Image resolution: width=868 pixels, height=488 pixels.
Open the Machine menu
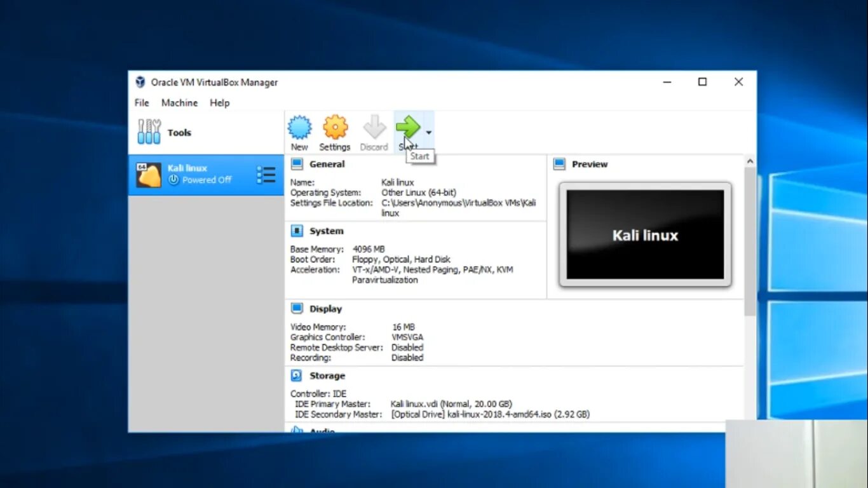pyautogui.click(x=179, y=102)
